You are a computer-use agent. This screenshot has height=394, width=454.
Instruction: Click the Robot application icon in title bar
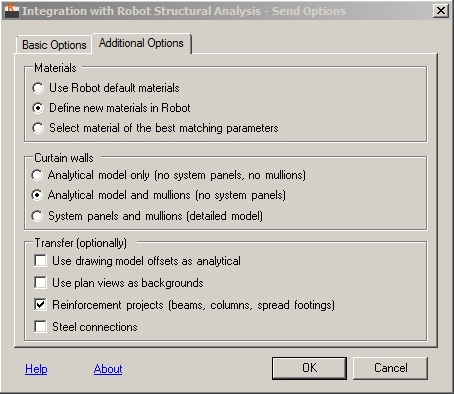[x=11, y=11]
